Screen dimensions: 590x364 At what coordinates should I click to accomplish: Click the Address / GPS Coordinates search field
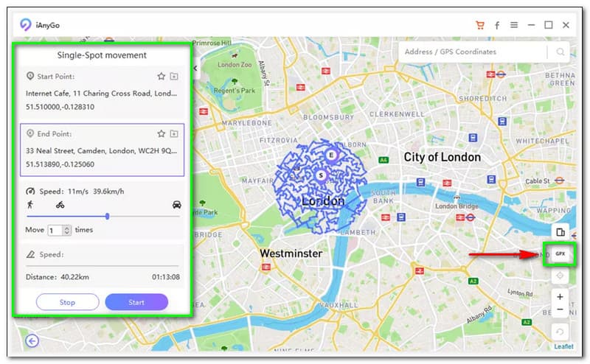(473, 52)
